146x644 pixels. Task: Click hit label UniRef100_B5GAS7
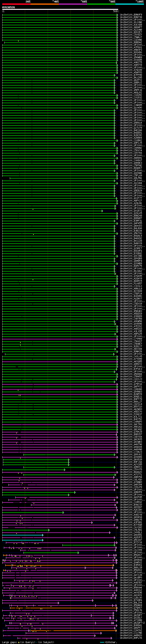131,555
